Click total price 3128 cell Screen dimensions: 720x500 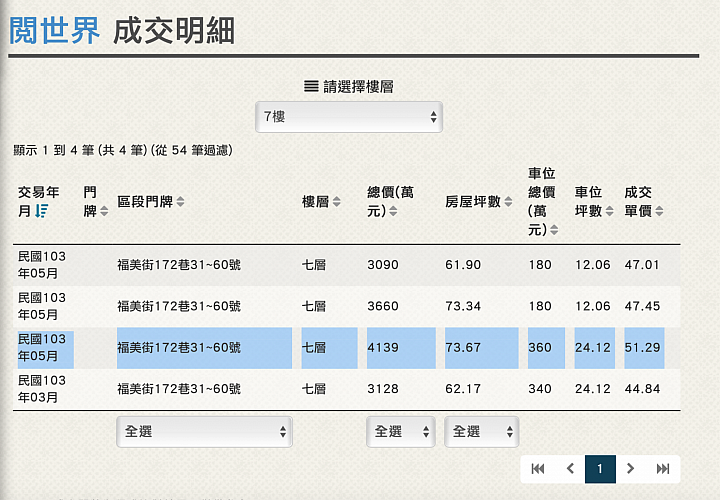coord(382,389)
